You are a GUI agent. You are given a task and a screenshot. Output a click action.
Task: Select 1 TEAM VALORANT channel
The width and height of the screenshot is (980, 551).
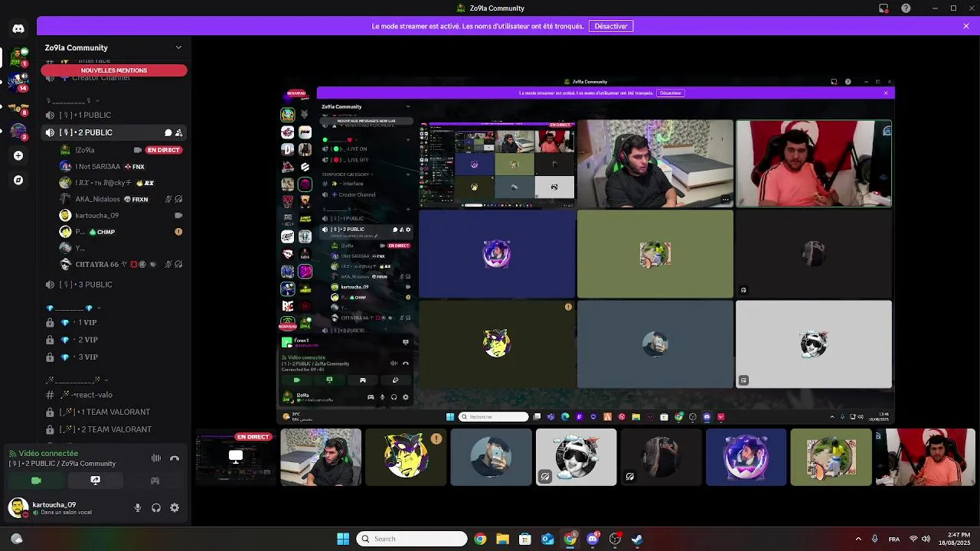(115, 412)
